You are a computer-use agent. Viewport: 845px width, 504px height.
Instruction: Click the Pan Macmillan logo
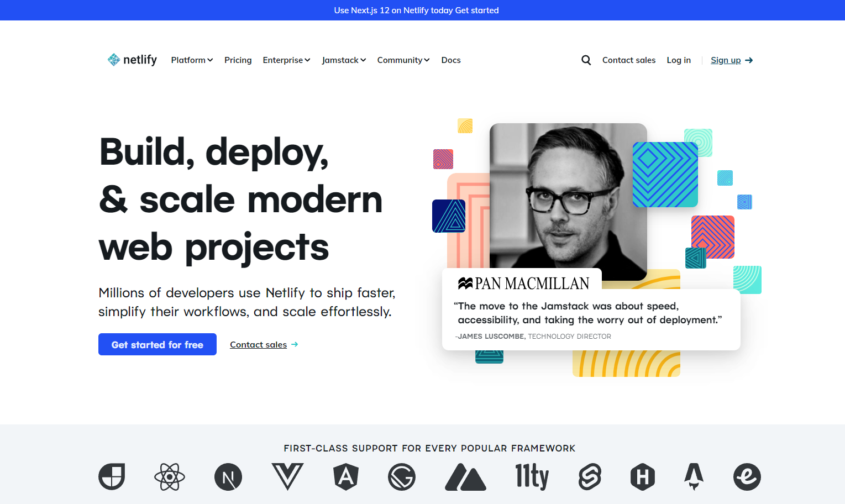coord(524,283)
